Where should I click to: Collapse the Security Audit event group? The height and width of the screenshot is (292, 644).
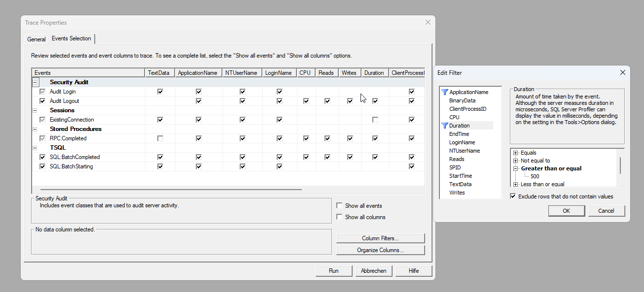tap(35, 82)
